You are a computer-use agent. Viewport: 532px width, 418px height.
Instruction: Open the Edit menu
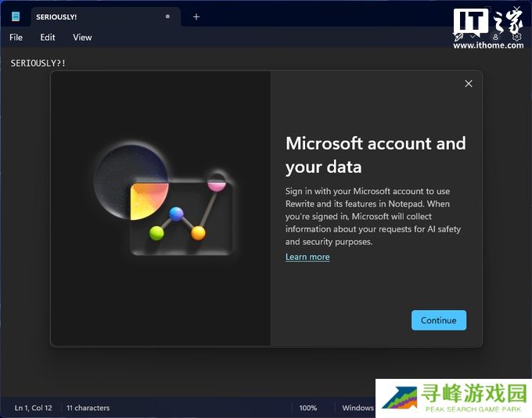48,38
